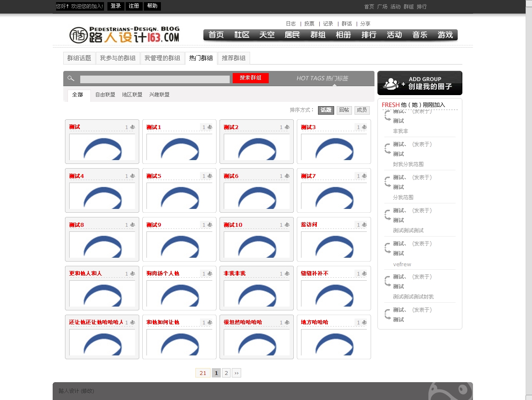This screenshot has height=400, width=532.
Task: Open HOT TAGS 热门标签 panel
Action: pyautogui.click(x=322, y=78)
